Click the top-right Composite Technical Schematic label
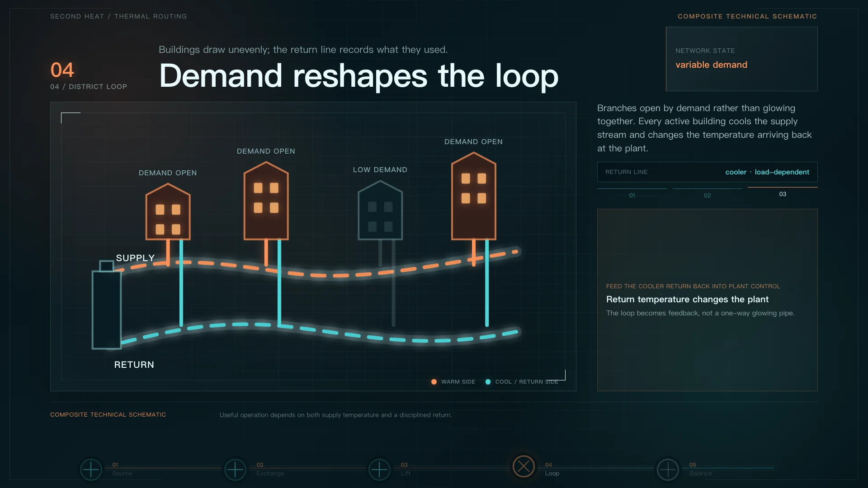 [x=747, y=16]
